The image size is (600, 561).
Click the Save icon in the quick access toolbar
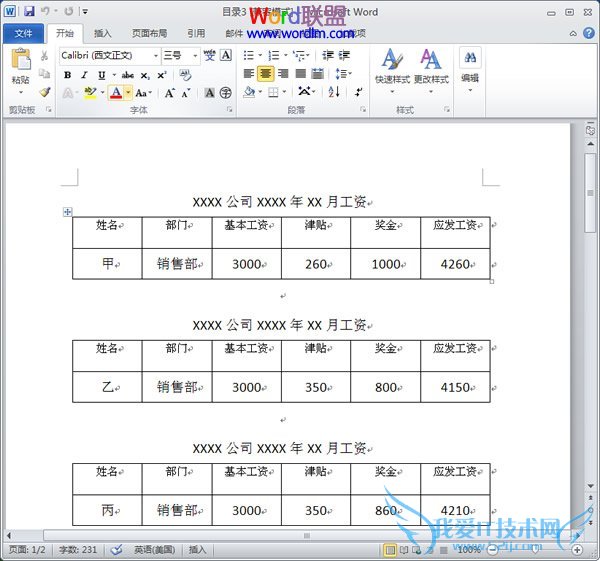pos(29,11)
